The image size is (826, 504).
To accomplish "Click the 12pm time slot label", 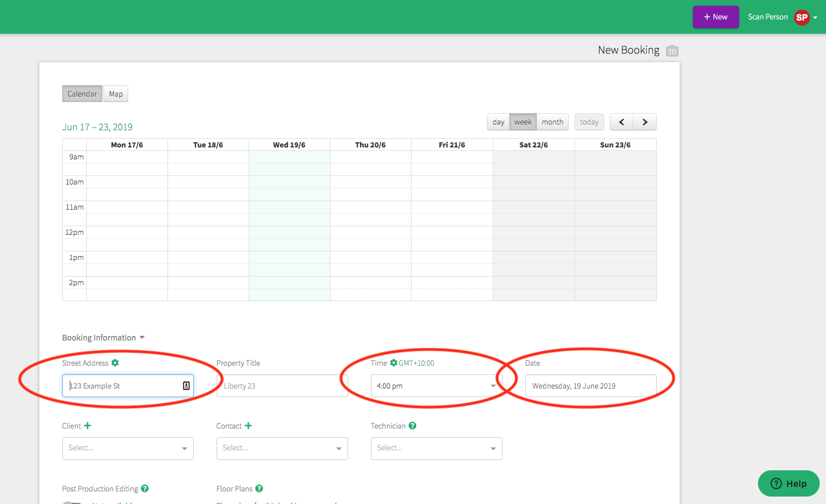I will click(x=74, y=232).
